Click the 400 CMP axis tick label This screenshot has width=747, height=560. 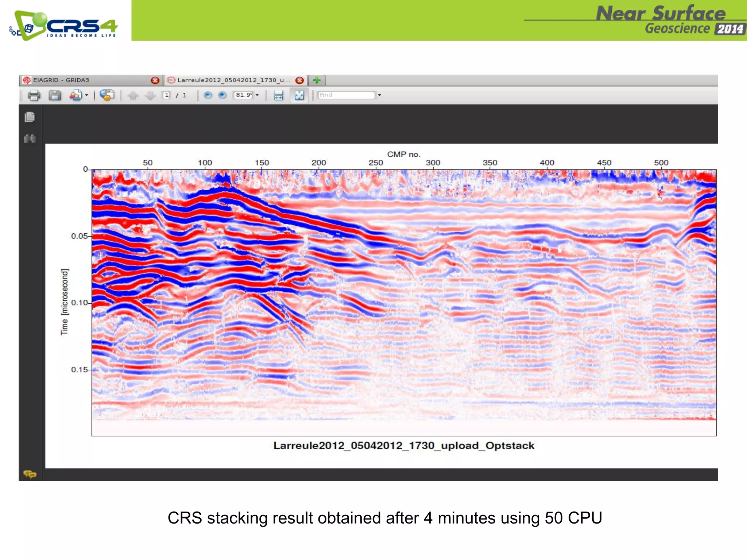(x=547, y=163)
